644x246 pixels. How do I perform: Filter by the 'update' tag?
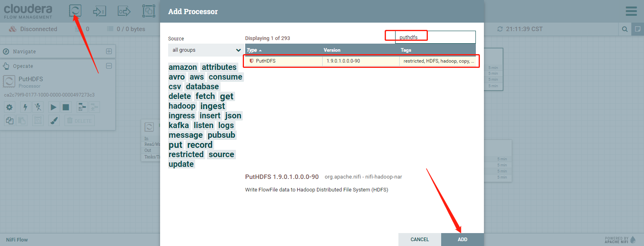[181, 164]
